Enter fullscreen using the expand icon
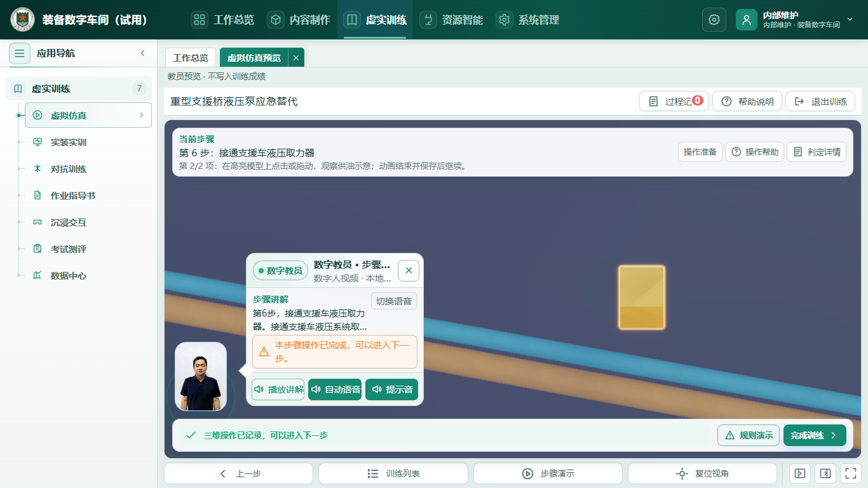Viewport: 868px width, 488px height. tap(850, 473)
